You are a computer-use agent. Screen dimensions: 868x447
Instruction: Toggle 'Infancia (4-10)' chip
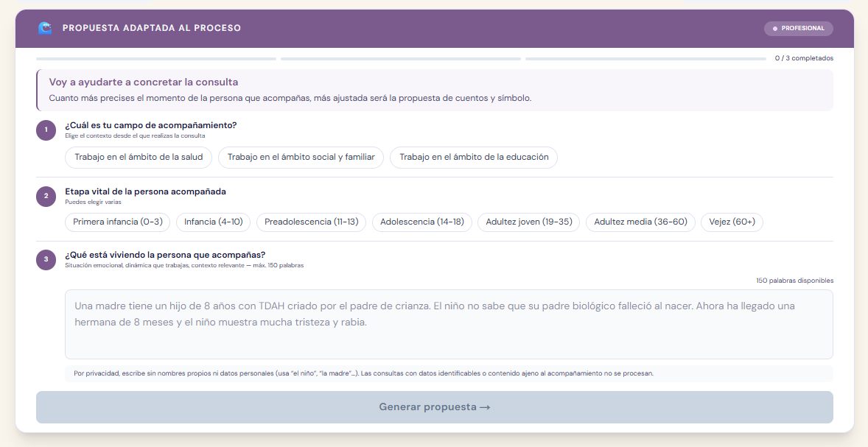213,222
